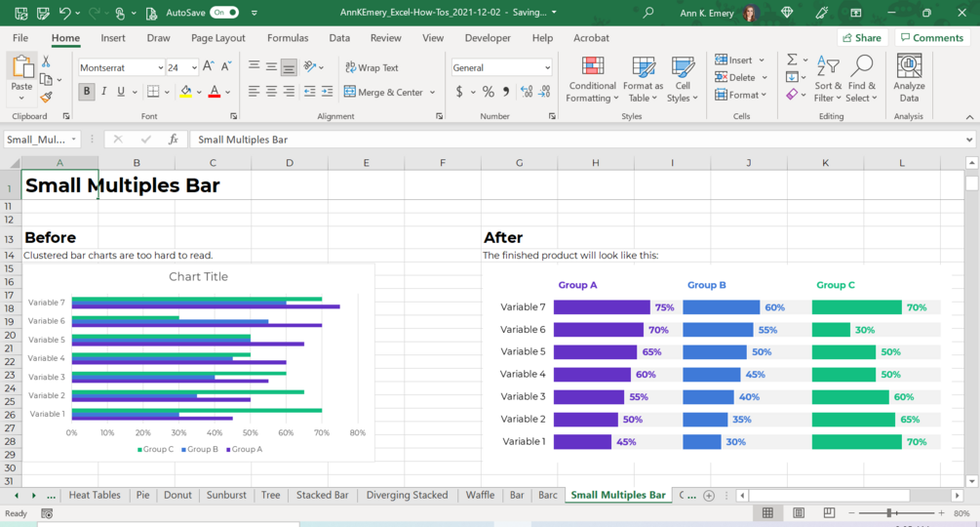Open Conditional Formatting menu
This screenshot has height=527, width=980.
(592, 79)
